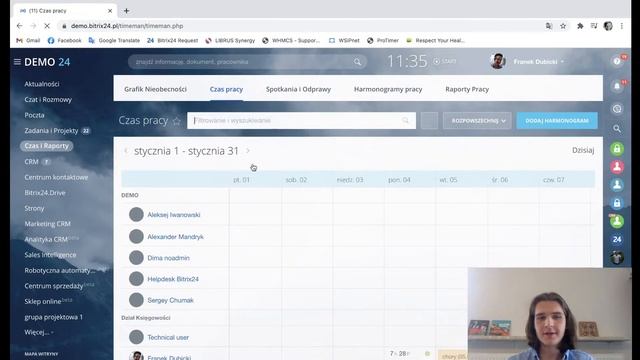
Task: Open CRM in the left menu
Action: 31,162
